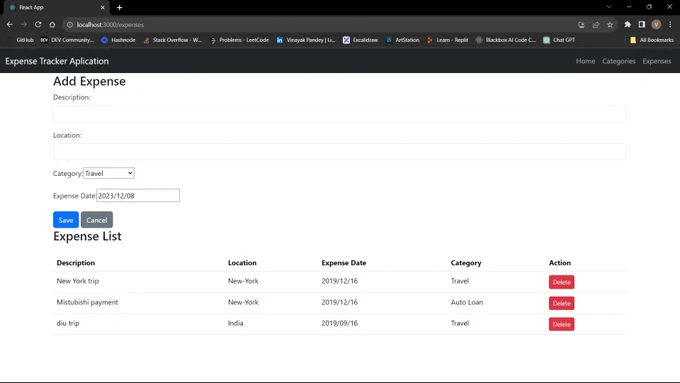Open the Chat GPT bookmark
680x383 pixels.
(x=559, y=40)
